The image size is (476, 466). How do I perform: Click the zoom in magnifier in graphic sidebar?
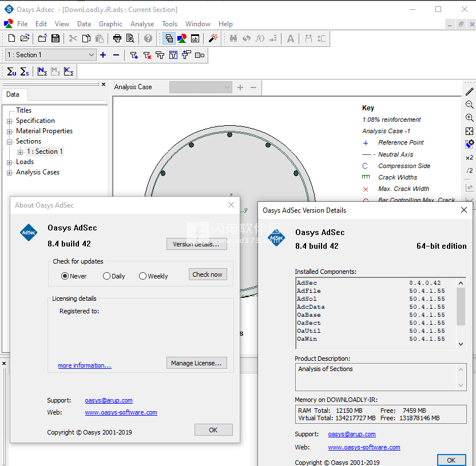click(x=469, y=118)
